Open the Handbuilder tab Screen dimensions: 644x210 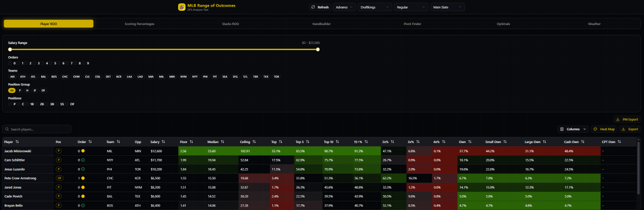point(321,24)
